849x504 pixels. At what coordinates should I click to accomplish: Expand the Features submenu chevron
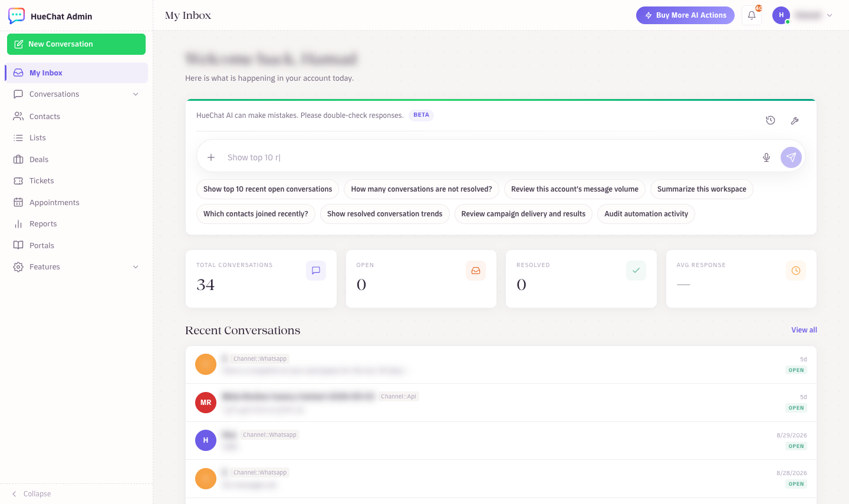136,267
